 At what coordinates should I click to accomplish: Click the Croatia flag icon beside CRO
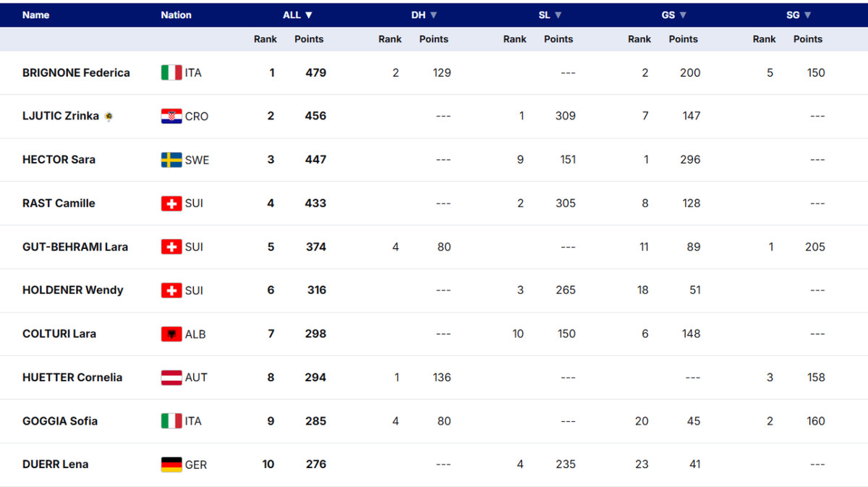[171, 117]
